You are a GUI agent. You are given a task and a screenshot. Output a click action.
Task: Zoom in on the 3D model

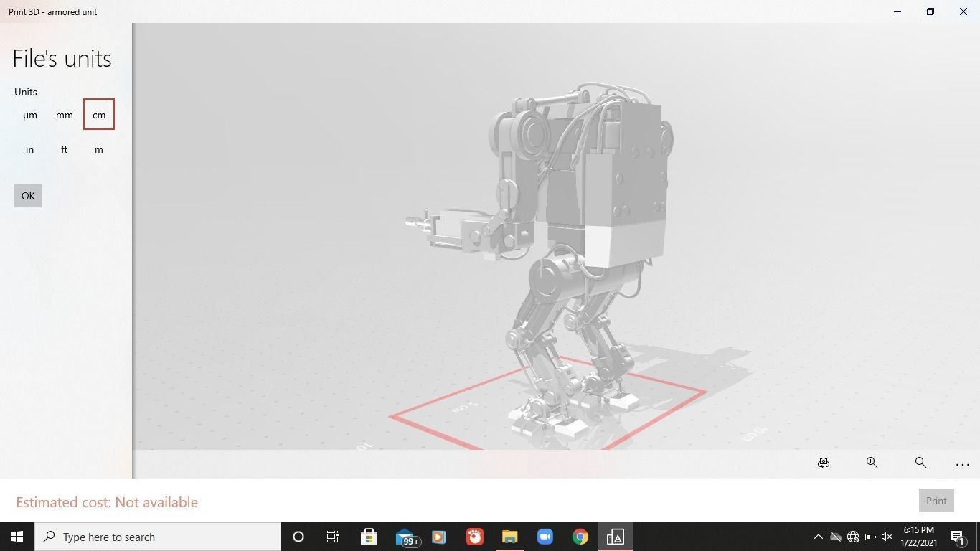point(872,463)
